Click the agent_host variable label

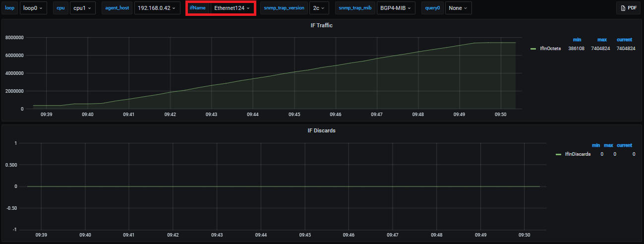click(x=117, y=8)
